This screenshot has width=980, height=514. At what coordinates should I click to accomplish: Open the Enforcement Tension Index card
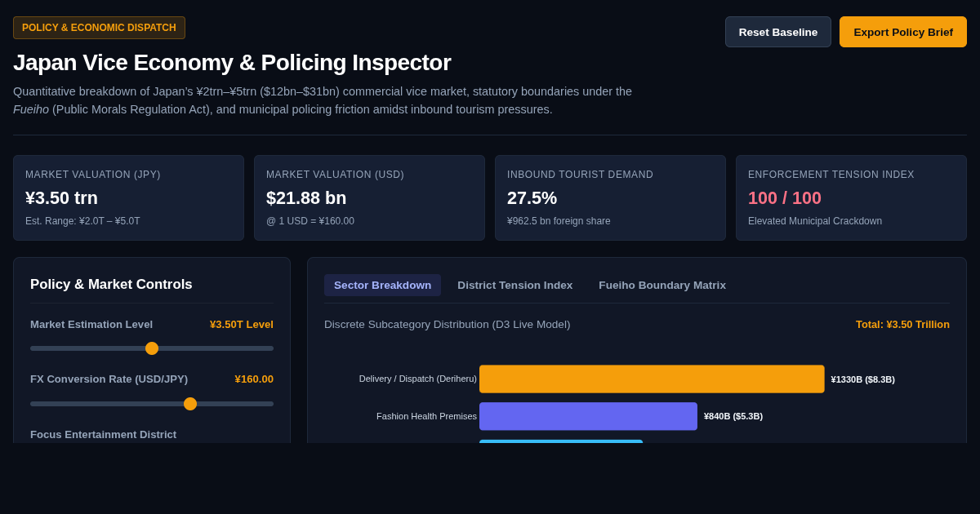coord(851,198)
